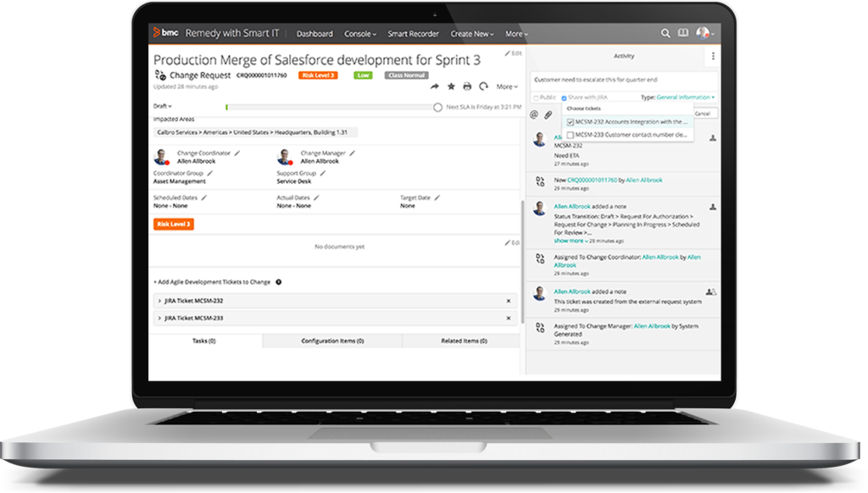Edit Change Manager pencil icon
868x493 pixels.
click(x=352, y=152)
